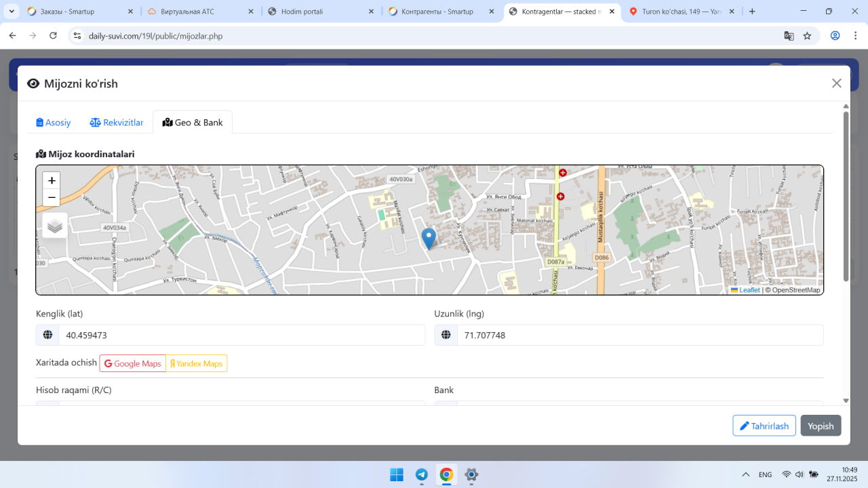Screen dimensions: 868x488
Task: Show hidden system tray icons
Action: point(746,474)
